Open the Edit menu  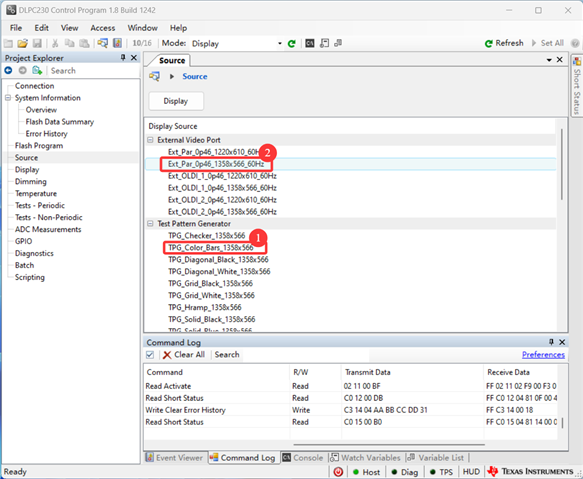[41, 28]
